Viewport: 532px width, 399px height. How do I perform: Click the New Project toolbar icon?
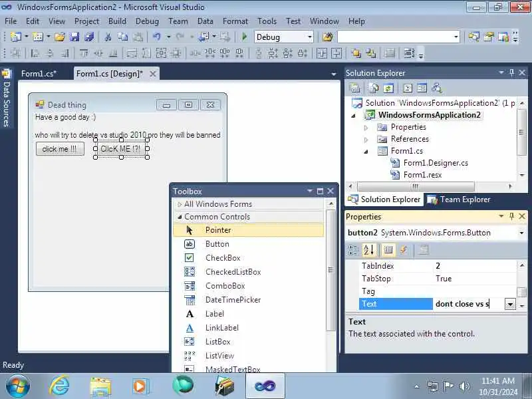15,37
